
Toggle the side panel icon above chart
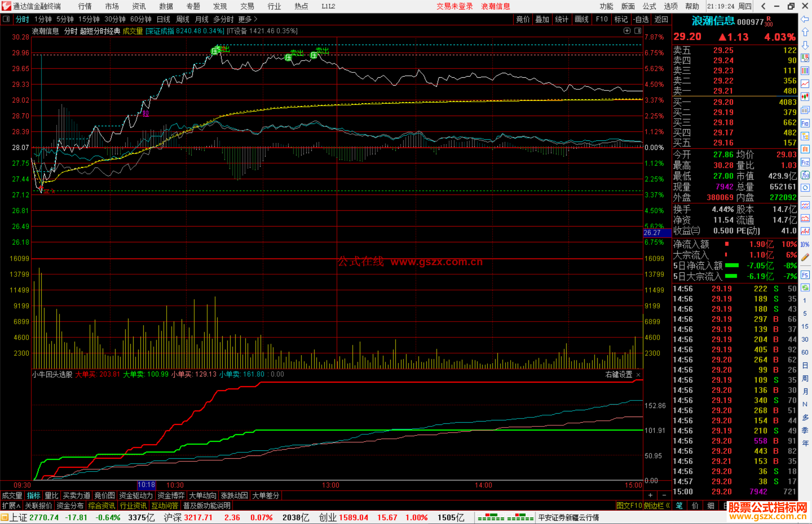coord(638,31)
